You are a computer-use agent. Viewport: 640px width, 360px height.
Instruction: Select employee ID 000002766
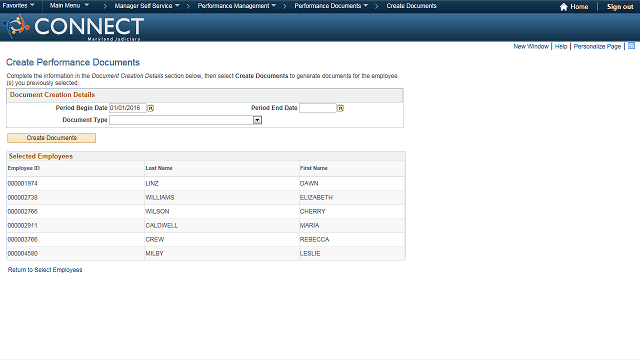pyautogui.click(x=22, y=211)
